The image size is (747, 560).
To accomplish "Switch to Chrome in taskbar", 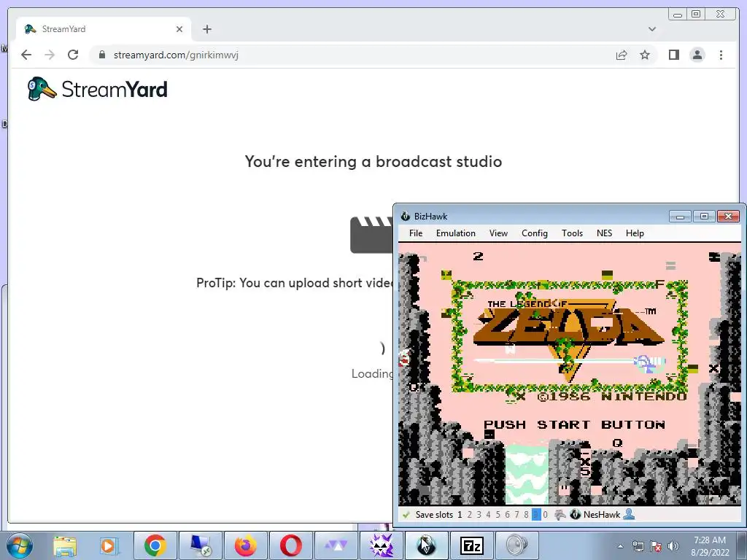I will (155, 545).
